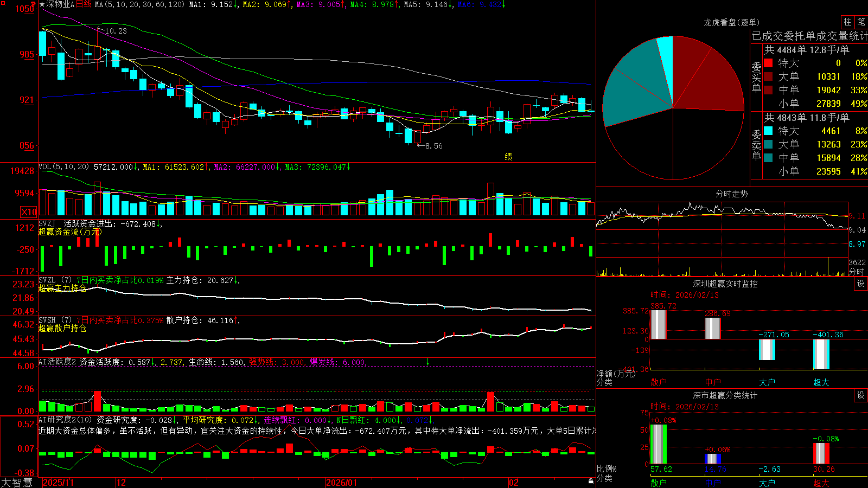
Task: Click the 9.11 intraday price label
Action: tap(857, 216)
